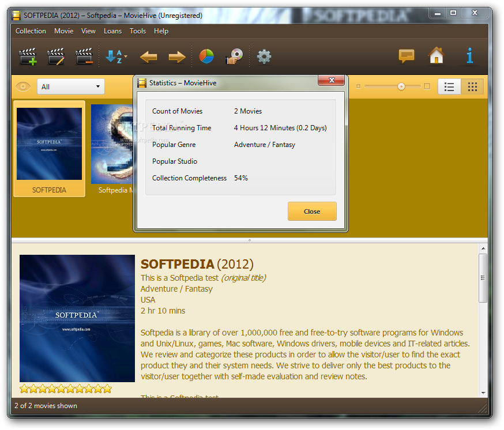Click the Home house icon
The width and height of the screenshot is (504, 430).
pyautogui.click(x=437, y=55)
